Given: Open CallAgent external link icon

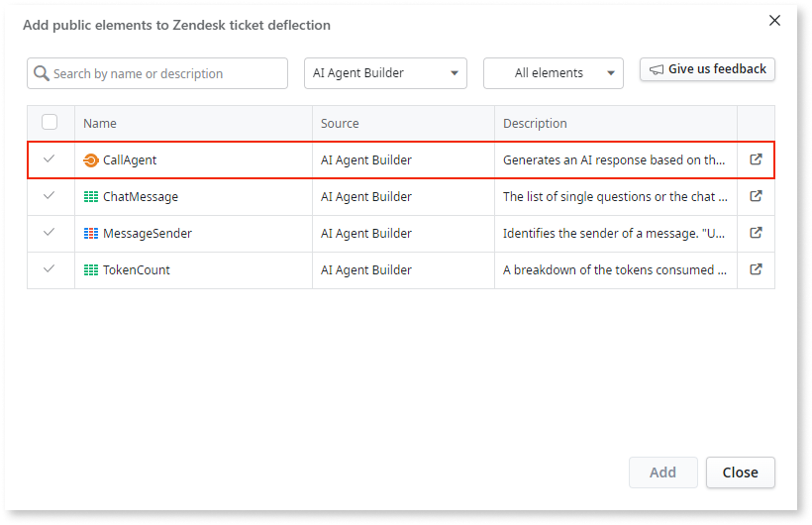Looking at the screenshot, I should 756,159.
